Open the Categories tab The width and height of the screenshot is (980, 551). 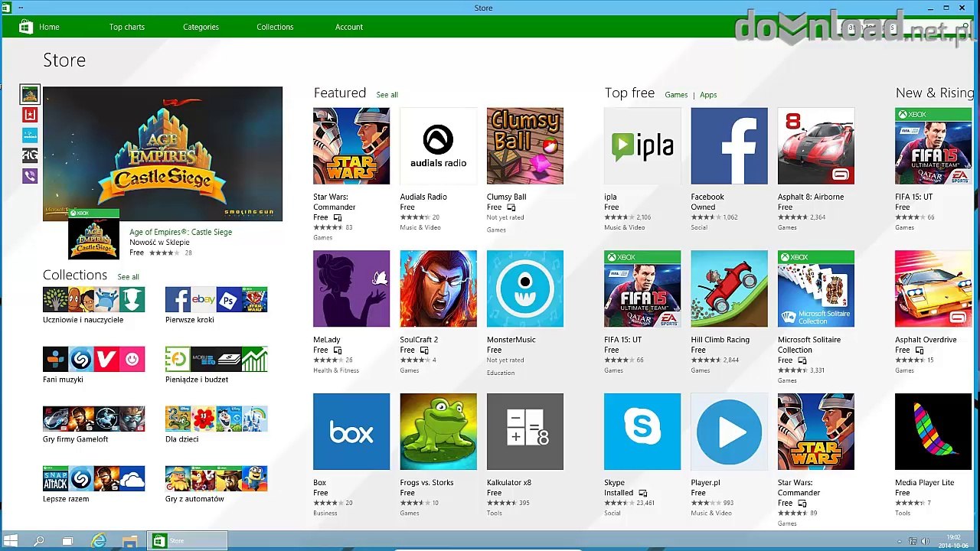click(x=201, y=27)
